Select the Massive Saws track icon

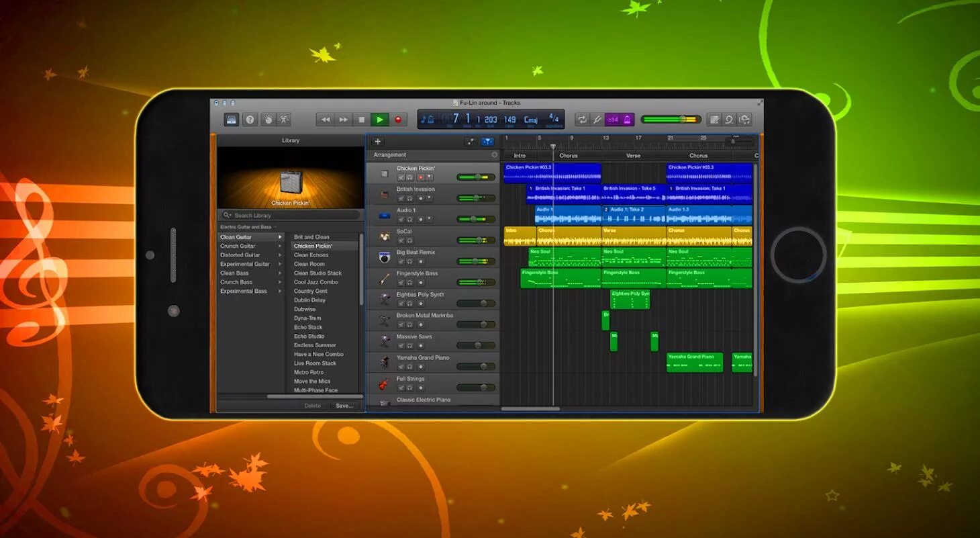(385, 341)
